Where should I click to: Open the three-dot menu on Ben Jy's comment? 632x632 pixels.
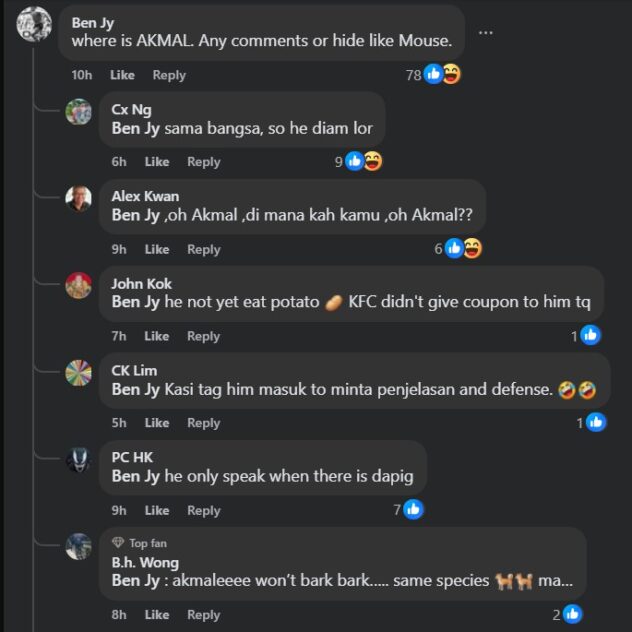pos(486,32)
